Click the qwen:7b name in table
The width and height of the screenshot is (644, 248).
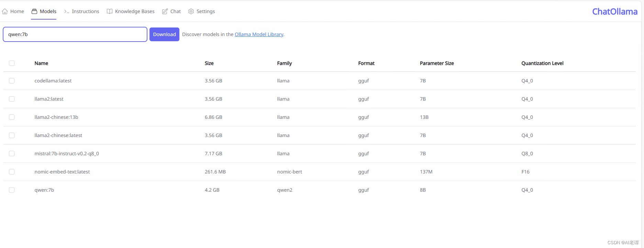tap(44, 190)
